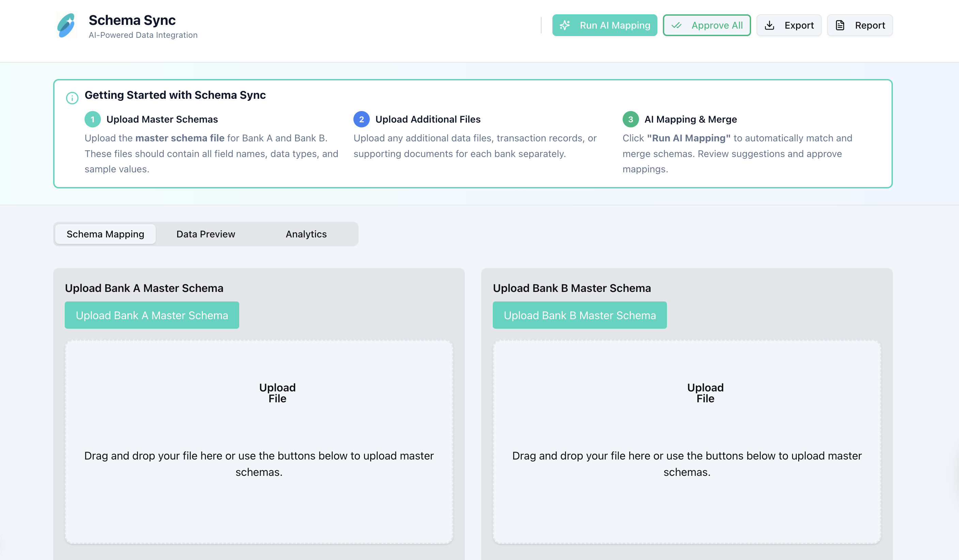This screenshot has width=959, height=560.
Task: Click Approve All button text
Action: (717, 26)
